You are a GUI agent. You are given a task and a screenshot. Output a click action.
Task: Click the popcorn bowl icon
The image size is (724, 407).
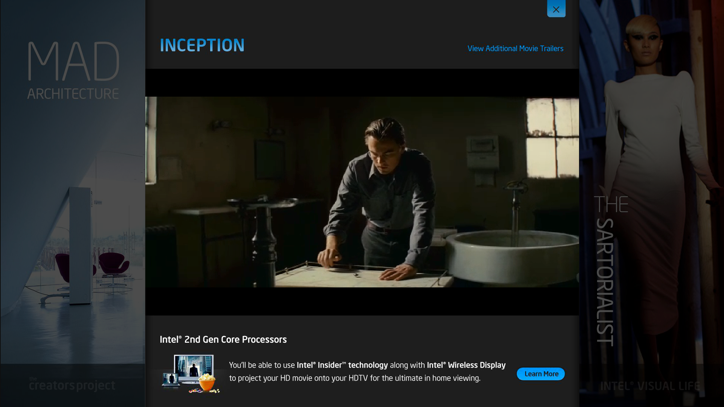pyautogui.click(x=206, y=383)
